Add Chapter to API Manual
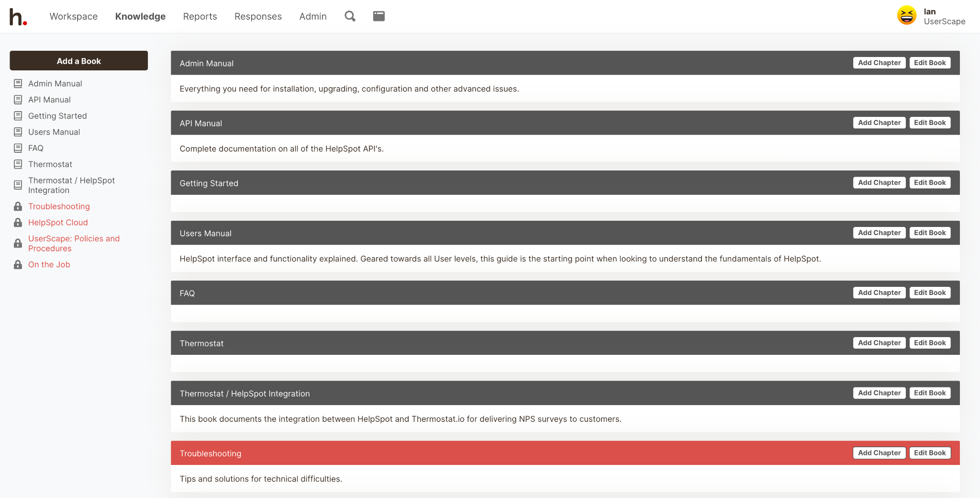This screenshot has height=498, width=980. coord(879,123)
